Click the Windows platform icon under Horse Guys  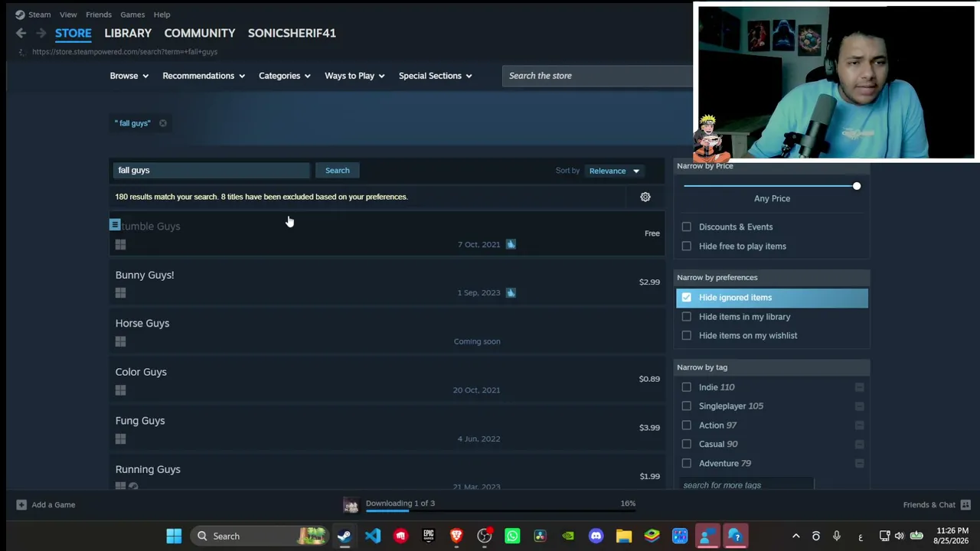(120, 341)
